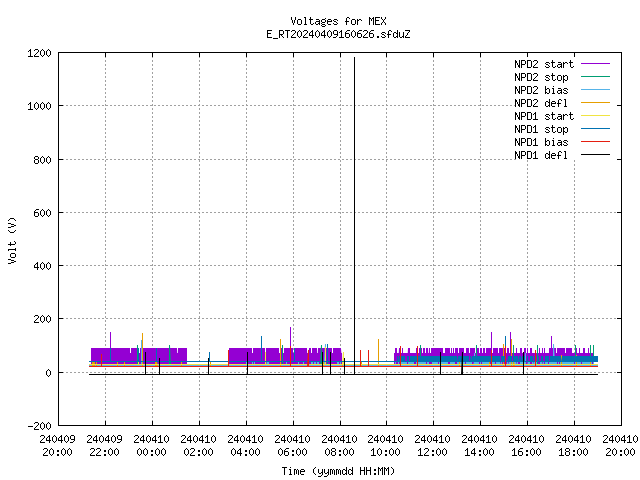Click the 'NPD2 bias' legend label
The height and width of the screenshot is (480, 640).
pyautogui.click(x=541, y=90)
